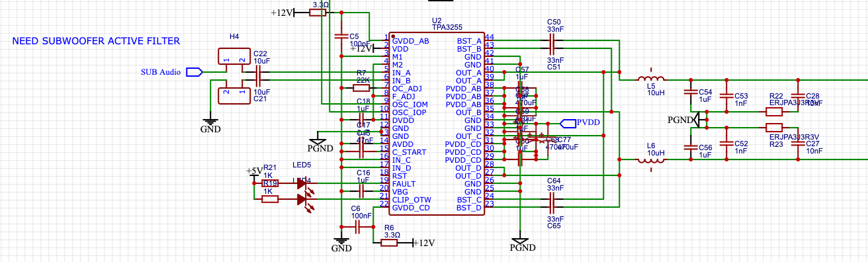Select capacitor C22 10uF symbol

259,72
